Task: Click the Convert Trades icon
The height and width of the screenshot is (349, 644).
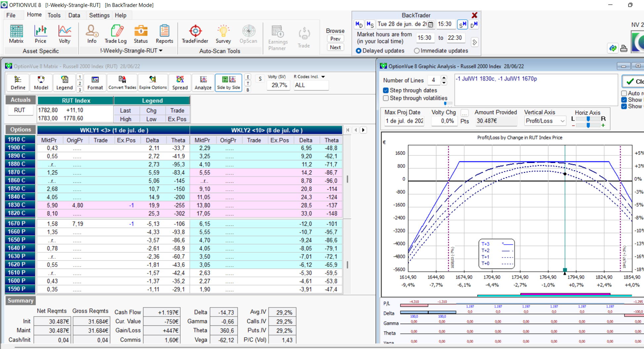Action: pyautogui.click(x=122, y=82)
